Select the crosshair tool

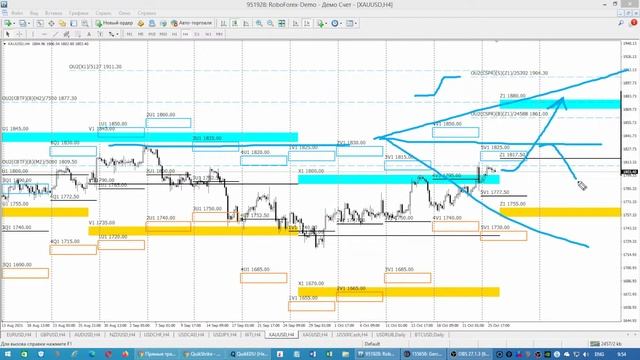[x=19, y=34]
